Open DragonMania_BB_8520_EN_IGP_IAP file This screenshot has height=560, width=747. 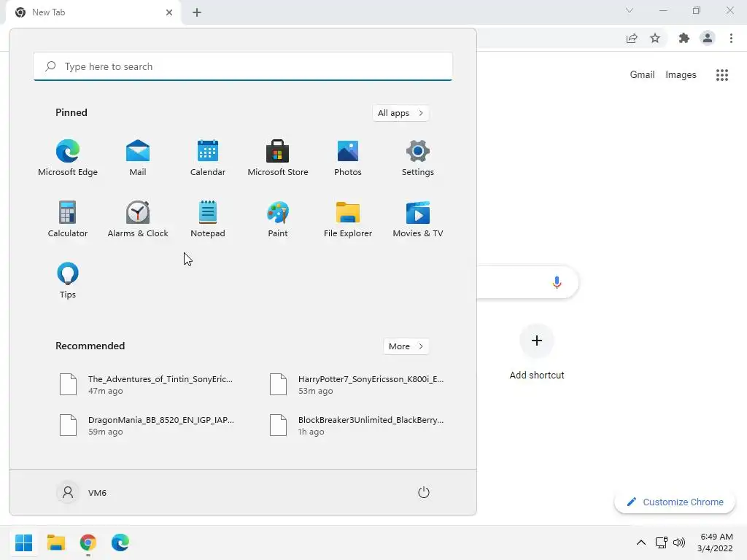point(147,426)
